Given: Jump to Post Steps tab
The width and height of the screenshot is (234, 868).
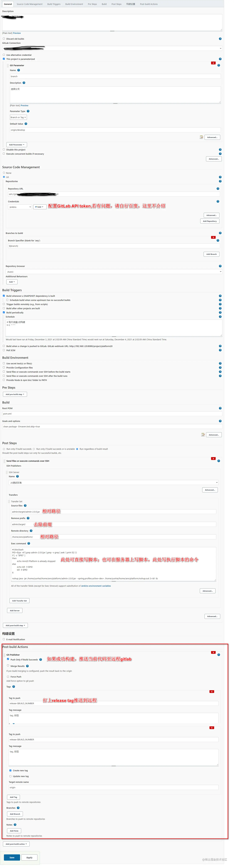Looking at the screenshot, I should [x=116, y=4].
